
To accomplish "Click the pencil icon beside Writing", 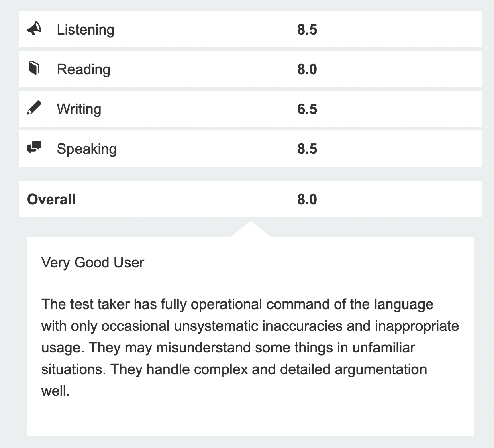I will [34, 108].
